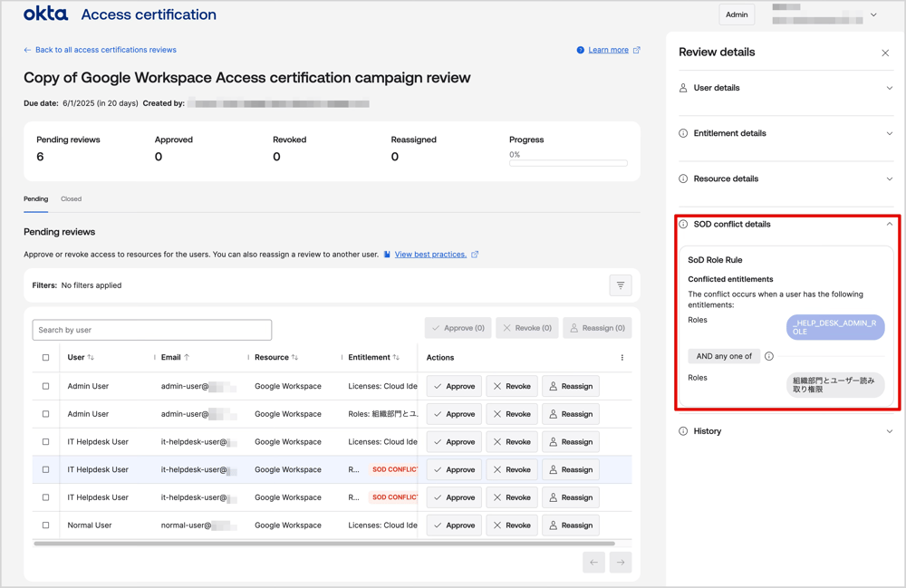Open the Learn more link

pyautogui.click(x=609, y=50)
